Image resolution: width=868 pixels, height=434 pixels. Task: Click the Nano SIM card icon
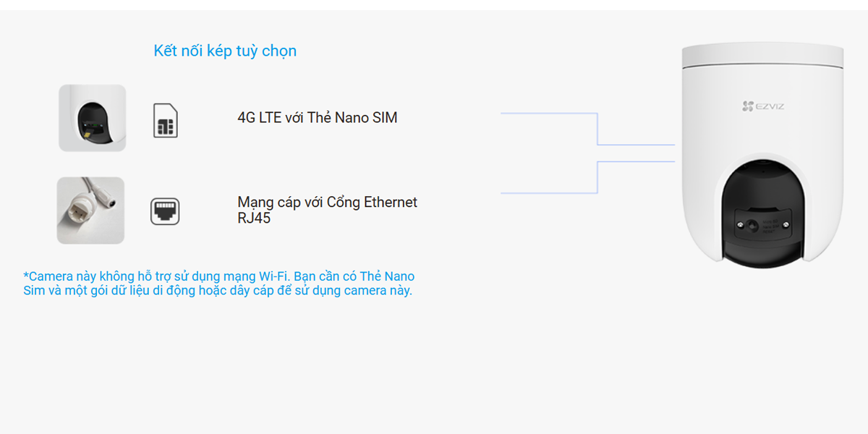coord(166,120)
